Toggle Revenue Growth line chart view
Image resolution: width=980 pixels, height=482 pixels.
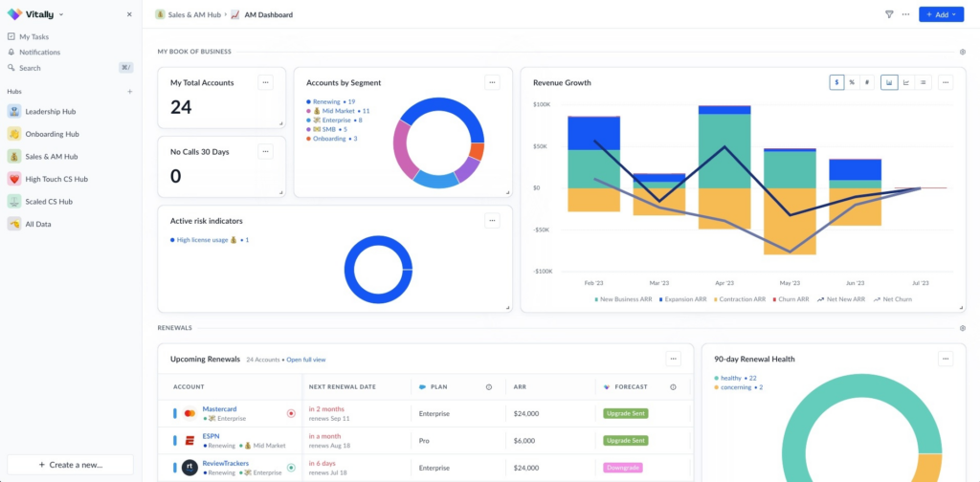point(906,82)
